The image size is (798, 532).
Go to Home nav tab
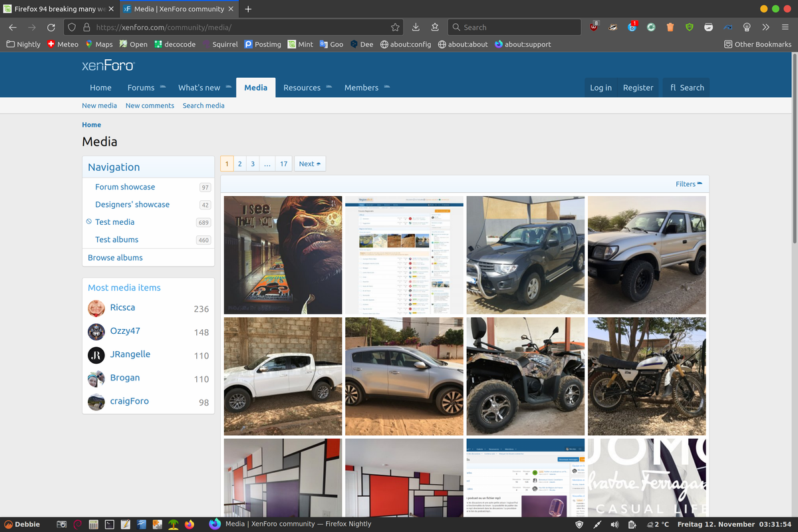point(101,88)
